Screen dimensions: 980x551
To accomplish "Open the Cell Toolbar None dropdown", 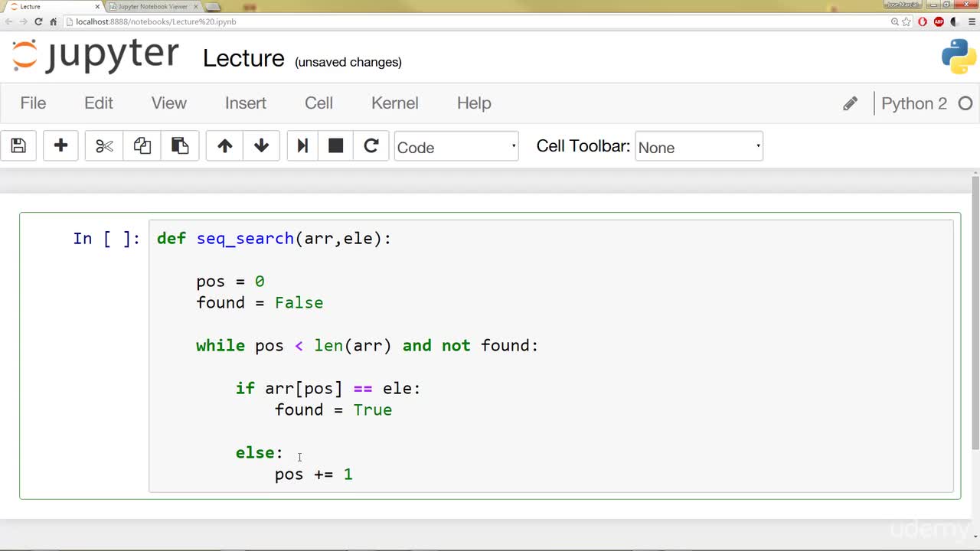I will [x=699, y=146].
